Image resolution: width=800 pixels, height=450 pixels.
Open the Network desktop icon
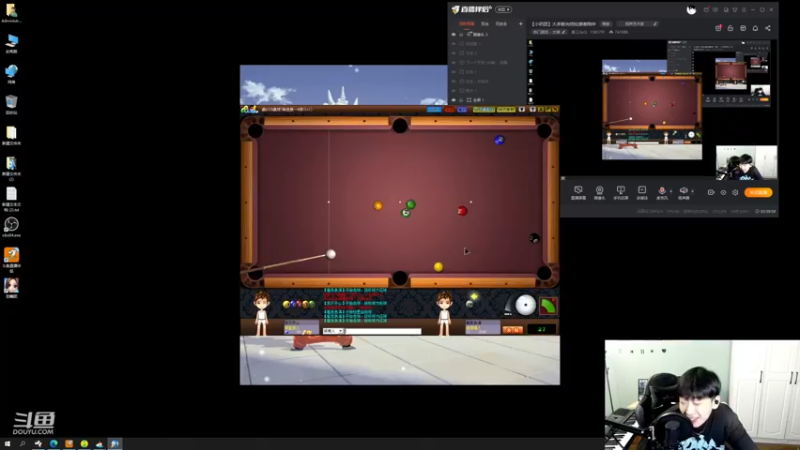click(11, 74)
